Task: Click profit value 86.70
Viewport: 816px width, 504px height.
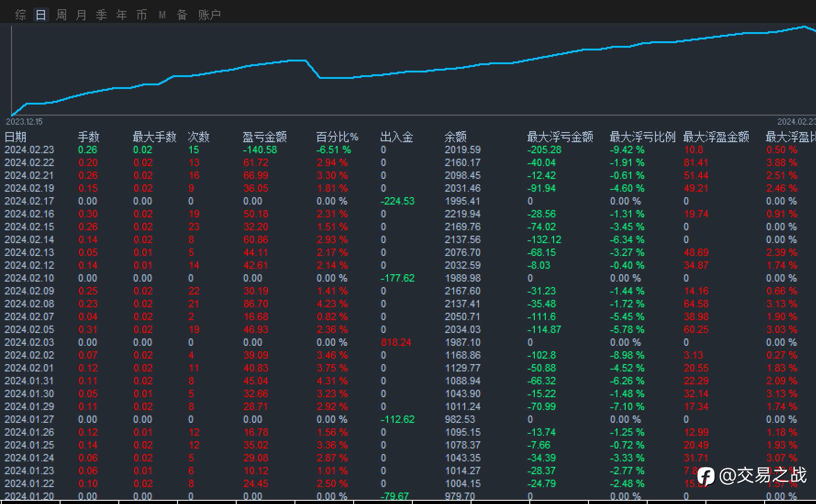Action: [255, 304]
